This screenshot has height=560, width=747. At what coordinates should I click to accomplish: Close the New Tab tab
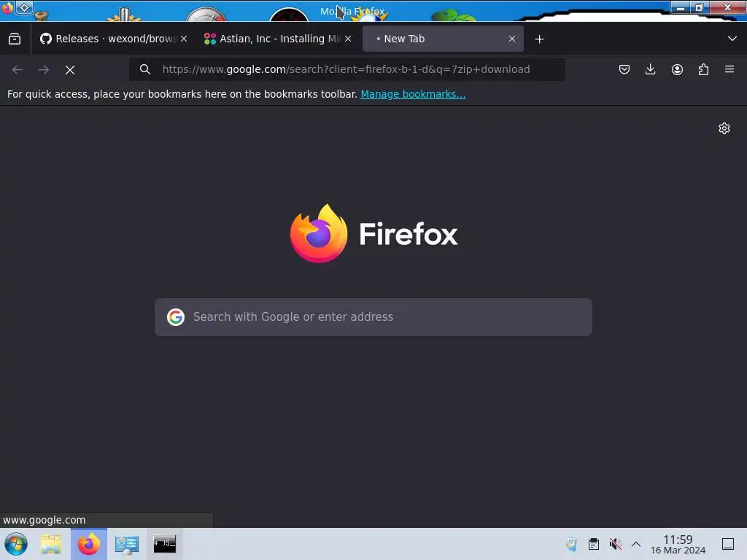(512, 39)
